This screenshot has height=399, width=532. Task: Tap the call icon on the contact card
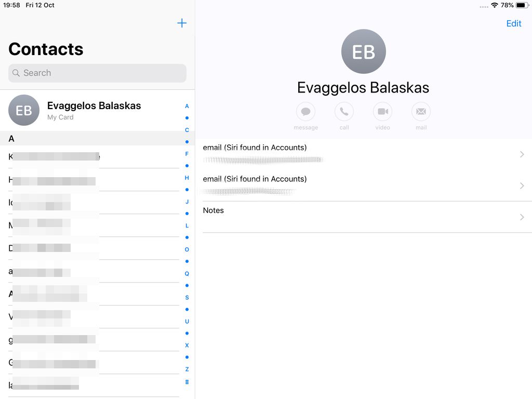click(x=344, y=112)
